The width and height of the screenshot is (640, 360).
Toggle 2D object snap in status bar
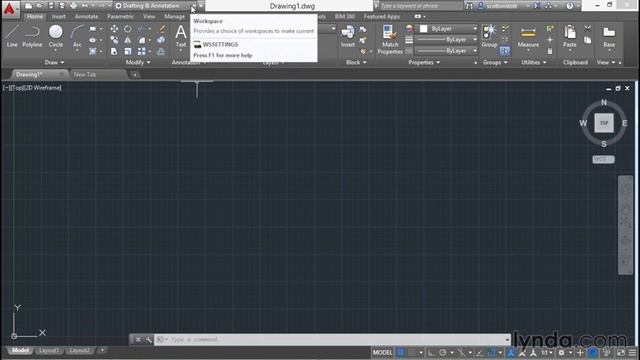coord(491,353)
